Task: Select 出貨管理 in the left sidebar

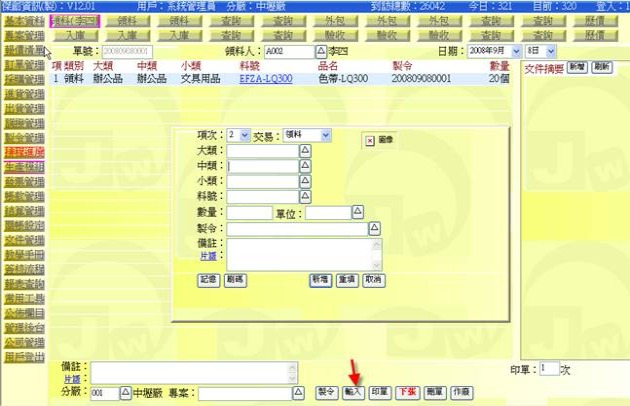Action: (x=22, y=108)
